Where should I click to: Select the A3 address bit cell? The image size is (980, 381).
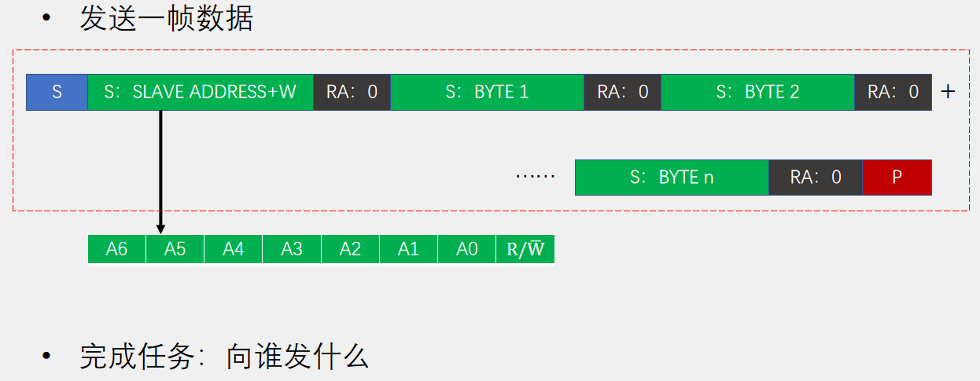point(292,250)
